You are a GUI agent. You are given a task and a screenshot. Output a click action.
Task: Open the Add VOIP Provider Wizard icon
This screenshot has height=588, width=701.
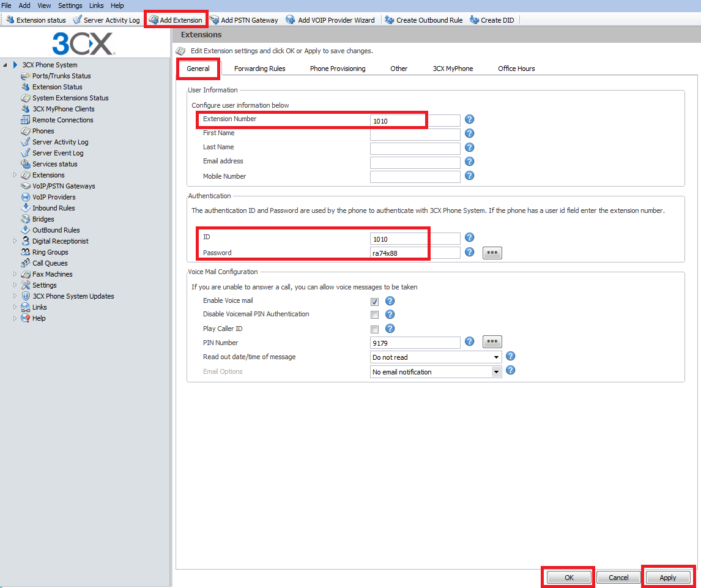(291, 20)
